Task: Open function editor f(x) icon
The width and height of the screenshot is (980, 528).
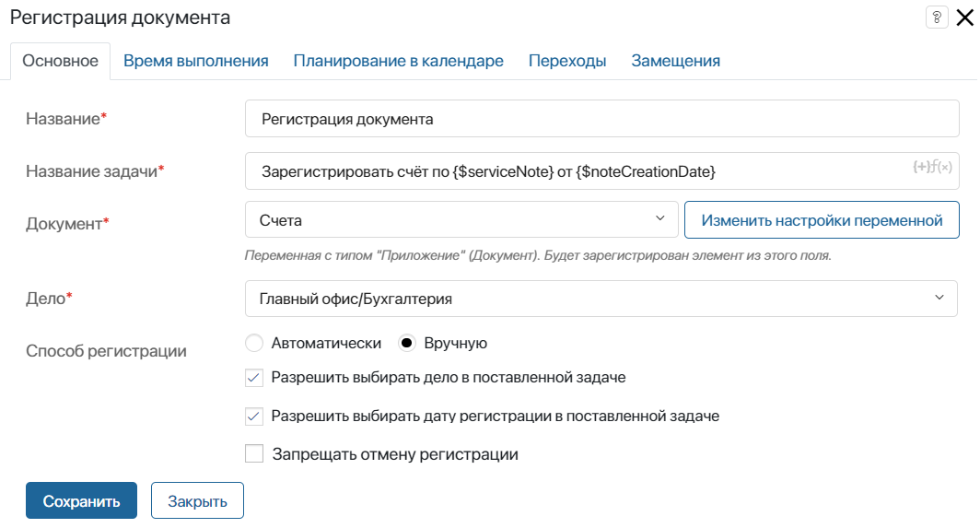Action: pos(942,167)
